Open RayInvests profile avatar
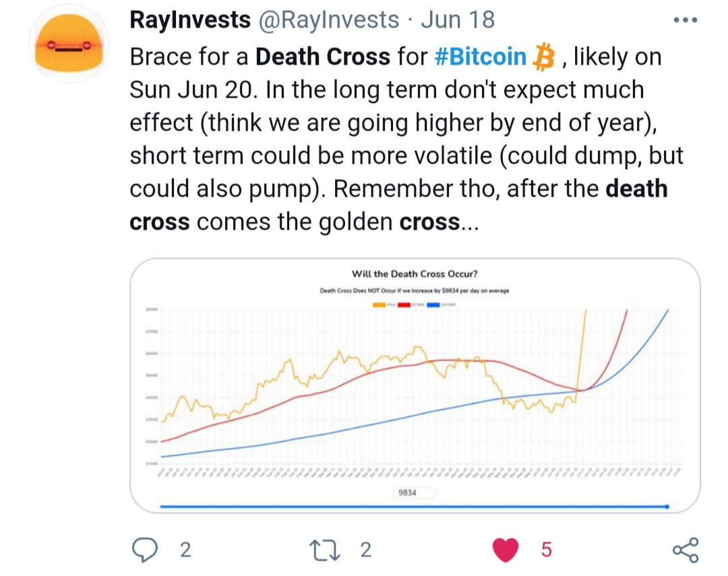Screen dimensions: 728x576 tap(69, 44)
